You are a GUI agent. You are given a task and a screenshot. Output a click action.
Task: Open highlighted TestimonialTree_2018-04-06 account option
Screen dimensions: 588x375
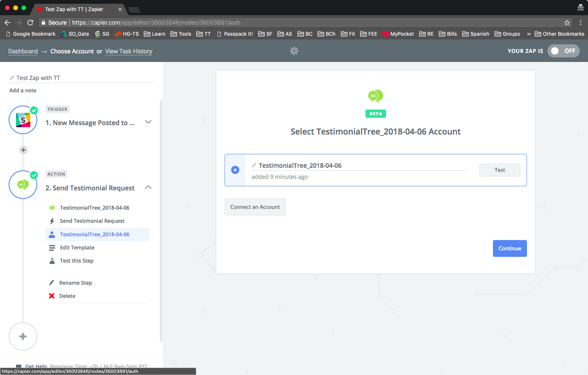pos(98,235)
